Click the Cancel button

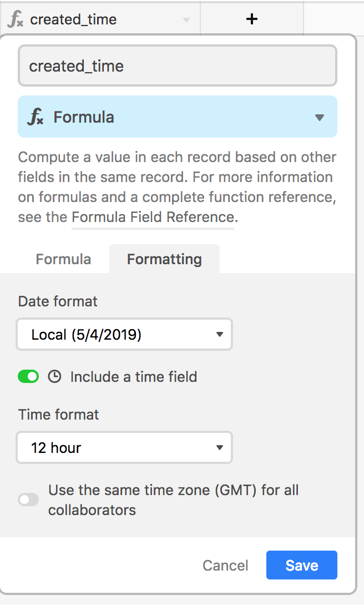coord(225,566)
